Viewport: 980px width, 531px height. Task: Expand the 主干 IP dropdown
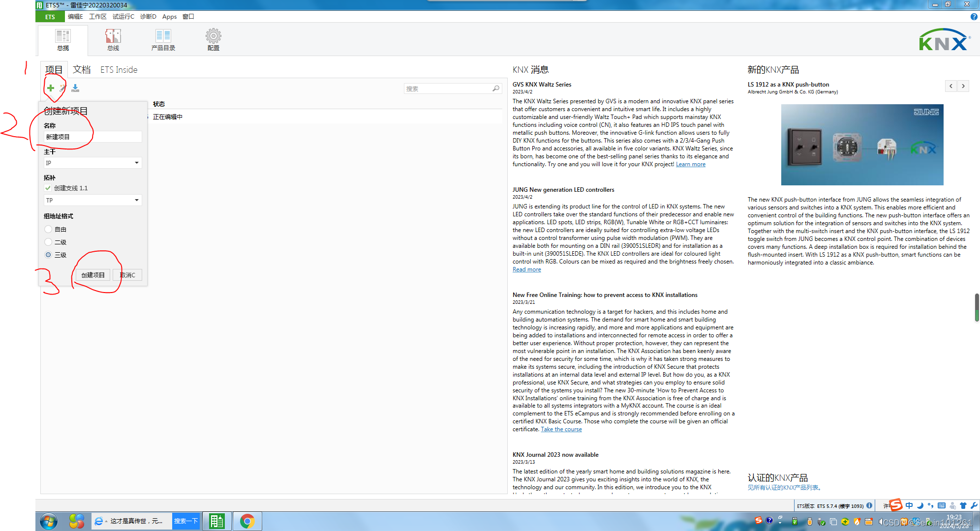click(x=136, y=163)
